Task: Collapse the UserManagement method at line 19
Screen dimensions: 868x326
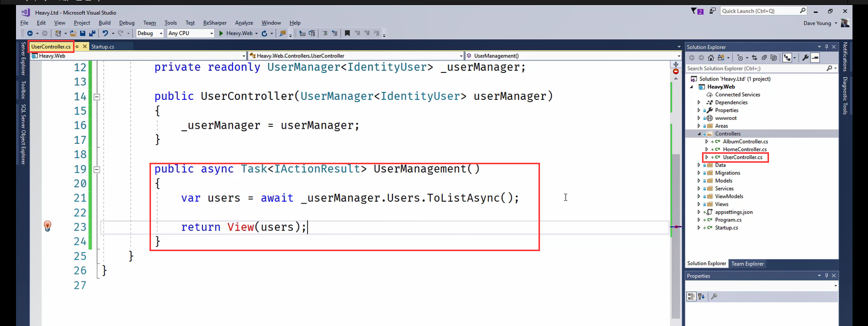Action: point(97,169)
